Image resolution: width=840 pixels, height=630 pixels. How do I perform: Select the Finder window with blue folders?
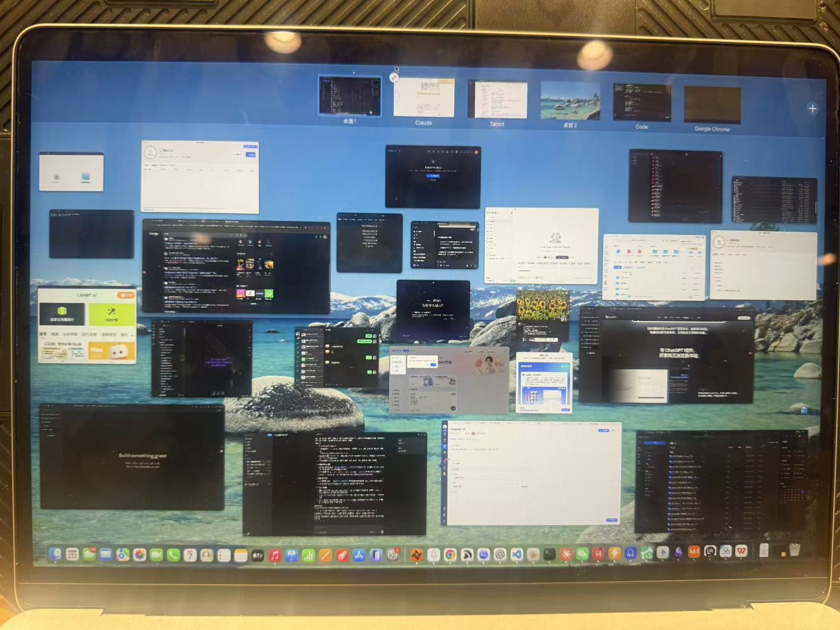click(654, 267)
